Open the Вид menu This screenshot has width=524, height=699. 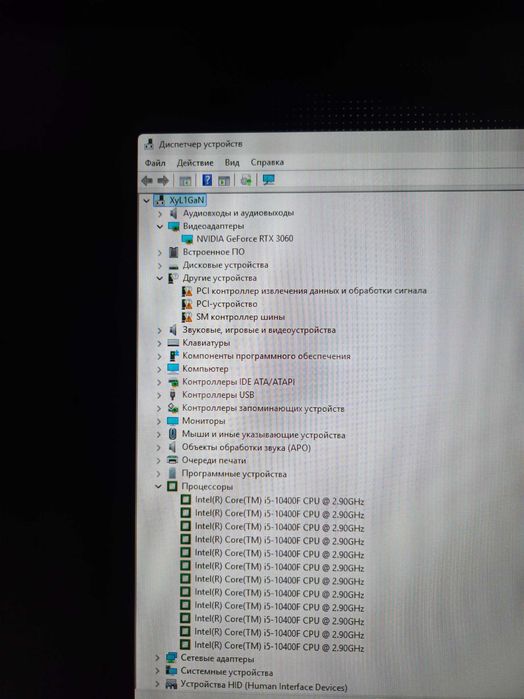click(x=232, y=162)
